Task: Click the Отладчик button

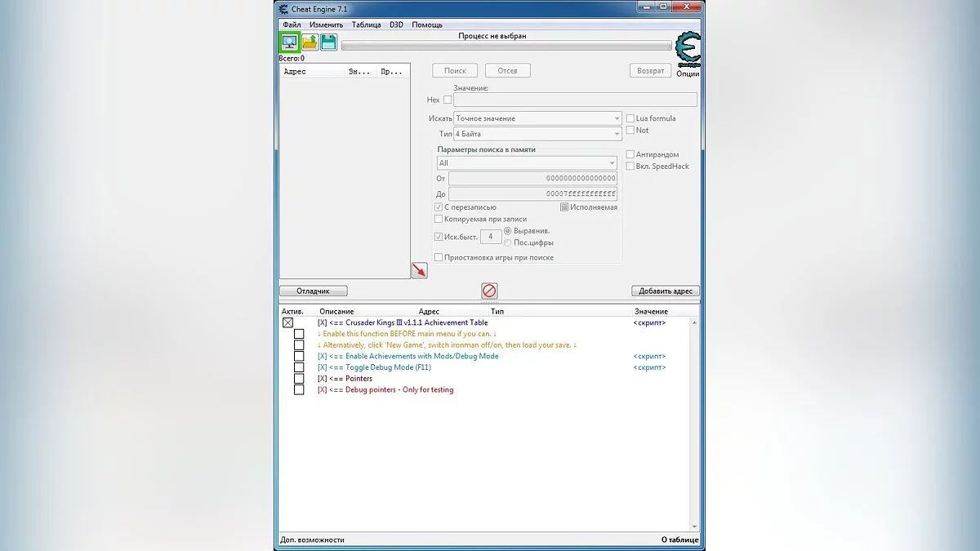Action: coord(313,291)
